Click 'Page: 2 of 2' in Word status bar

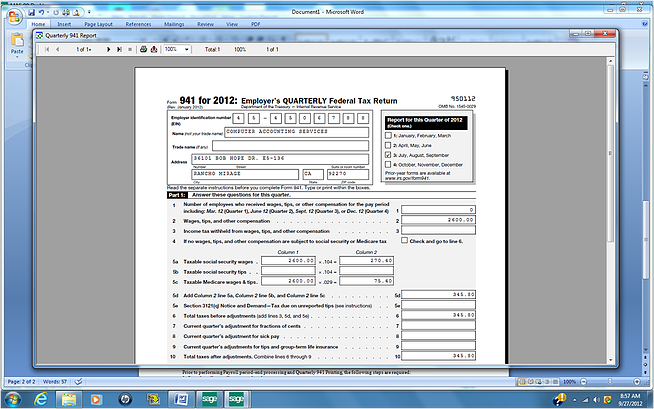[x=22, y=381]
